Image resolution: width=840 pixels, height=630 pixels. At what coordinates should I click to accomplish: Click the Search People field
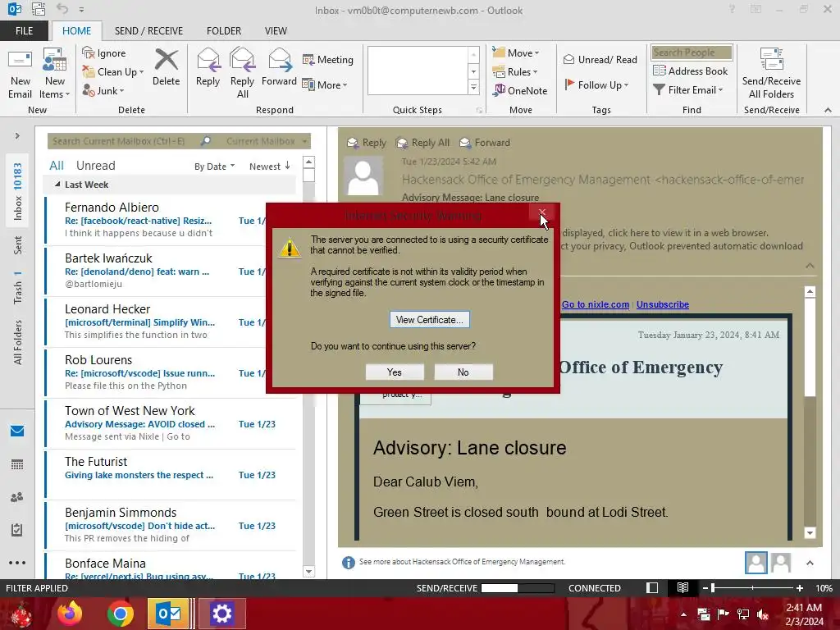click(x=692, y=52)
